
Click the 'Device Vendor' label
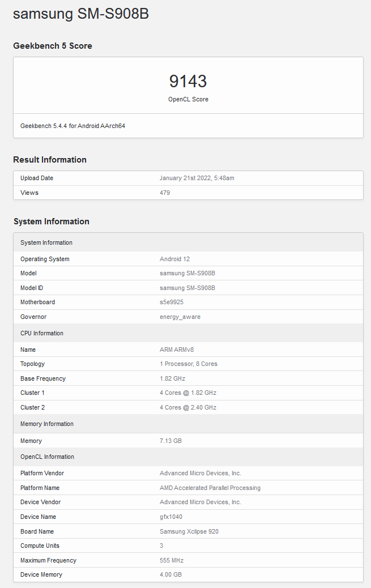tap(41, 502)
